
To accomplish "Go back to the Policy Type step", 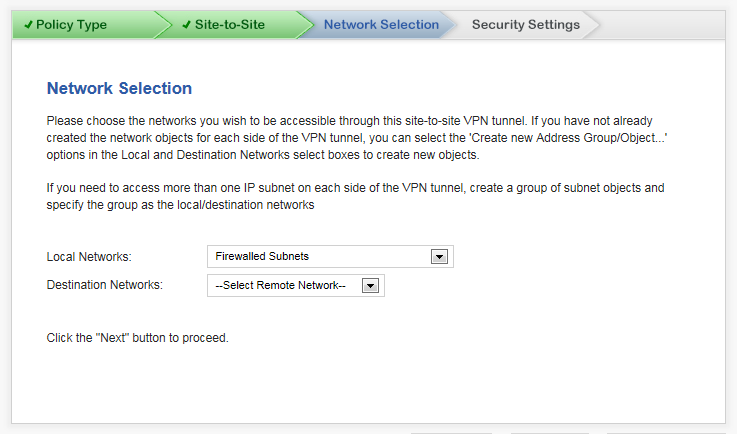I will coord(71,24).
